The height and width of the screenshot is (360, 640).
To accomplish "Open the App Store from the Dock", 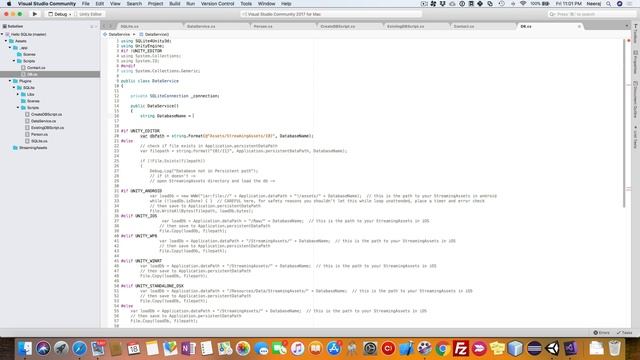I will click(x=333, y=349).
